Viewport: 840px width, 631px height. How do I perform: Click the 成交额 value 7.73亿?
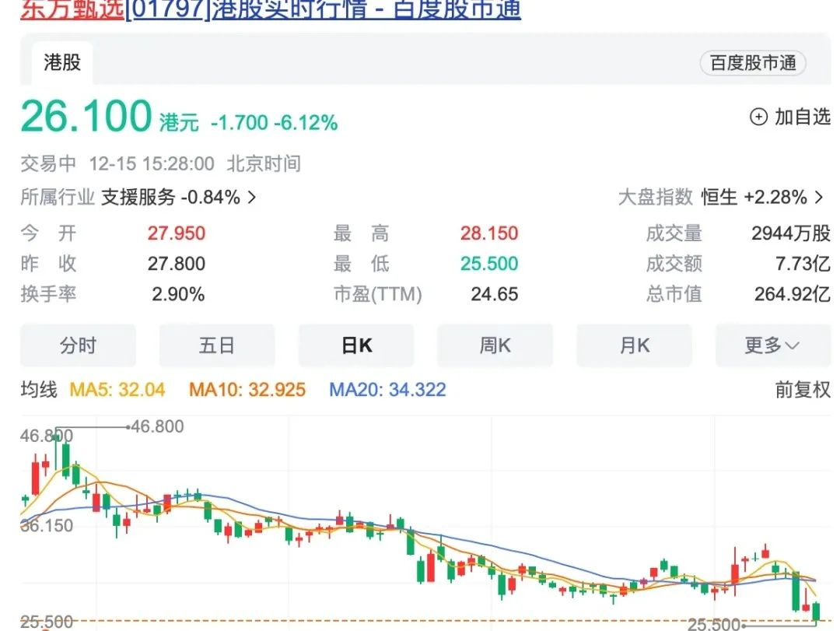point(803,264)
